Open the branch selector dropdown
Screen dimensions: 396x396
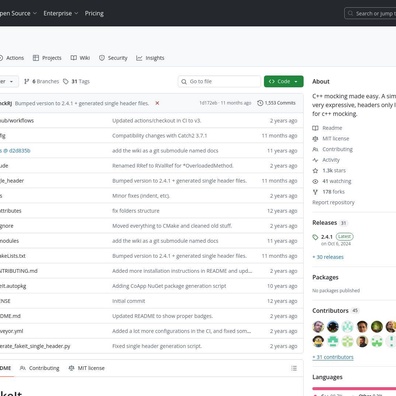click(x=7, y=81)
